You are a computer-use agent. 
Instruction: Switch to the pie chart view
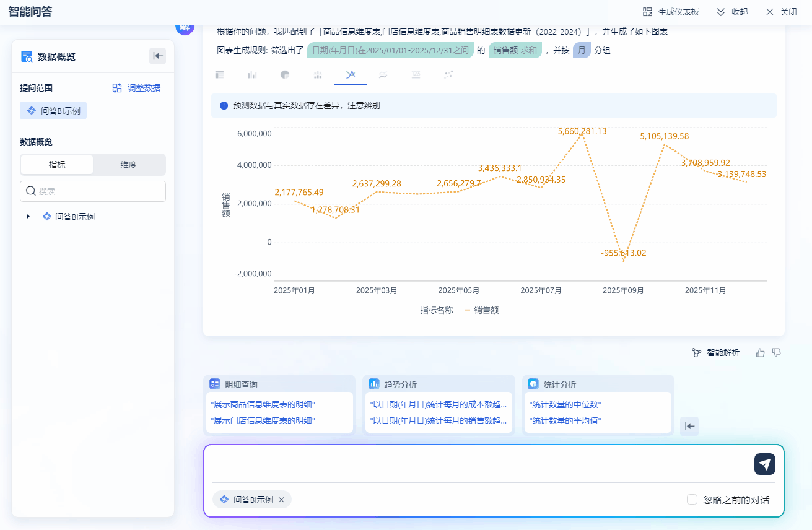[x=285, y=75]
